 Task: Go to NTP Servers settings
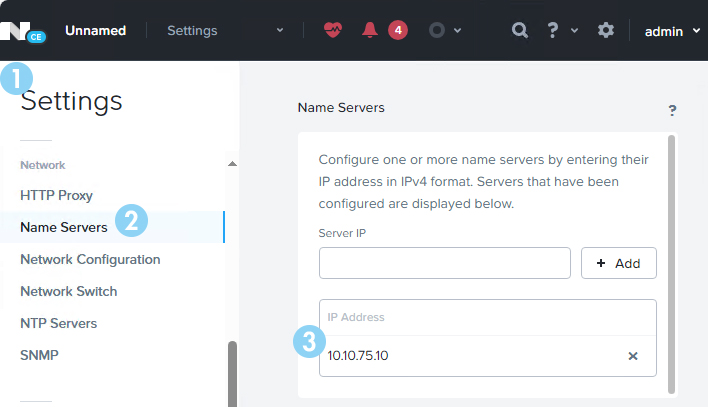click(59, 323)
